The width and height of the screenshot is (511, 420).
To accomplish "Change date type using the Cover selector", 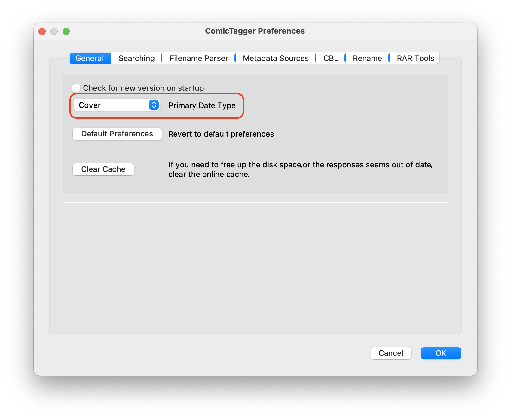I will click(x=117, y=105).
